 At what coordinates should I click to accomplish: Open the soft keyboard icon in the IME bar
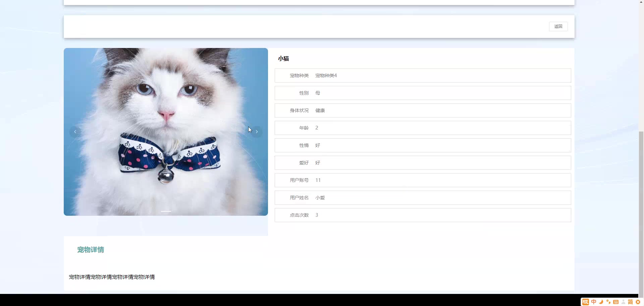(616, 302)
